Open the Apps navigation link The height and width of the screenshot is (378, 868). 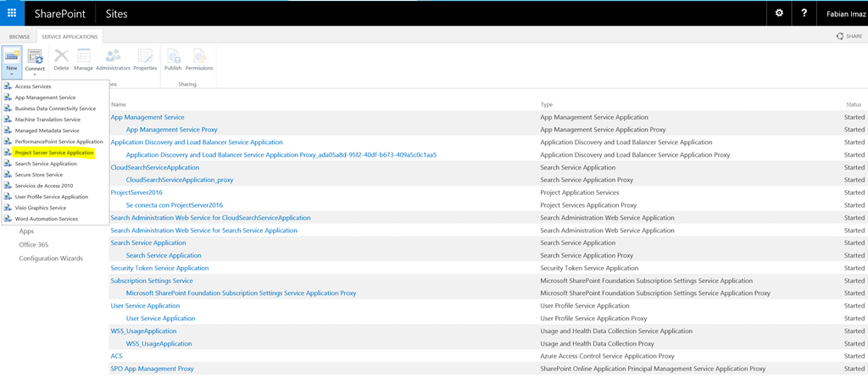[26, 231]
